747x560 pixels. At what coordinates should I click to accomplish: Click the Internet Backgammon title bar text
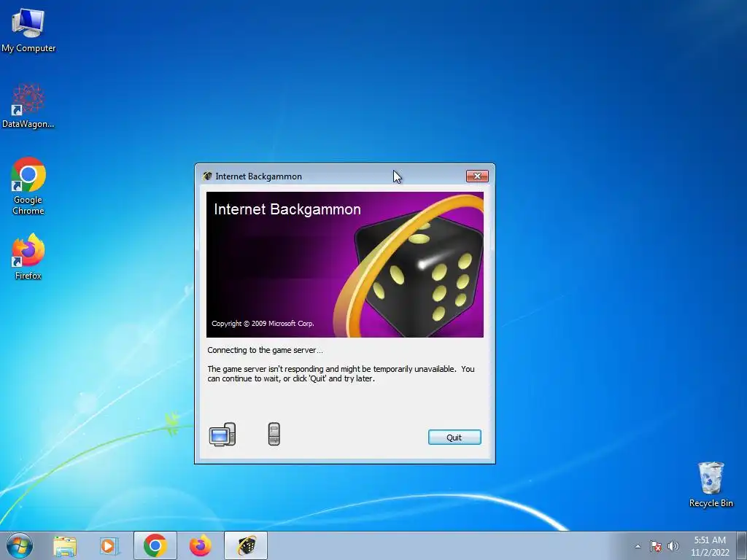click(x=259, y=176)
